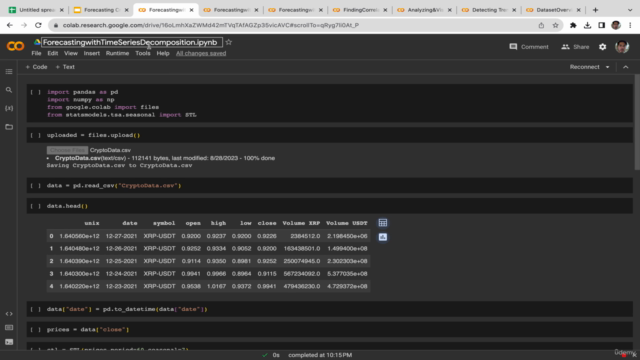Click the share page icon in address bar
The image size is (640, 360).
click(541, 25)
